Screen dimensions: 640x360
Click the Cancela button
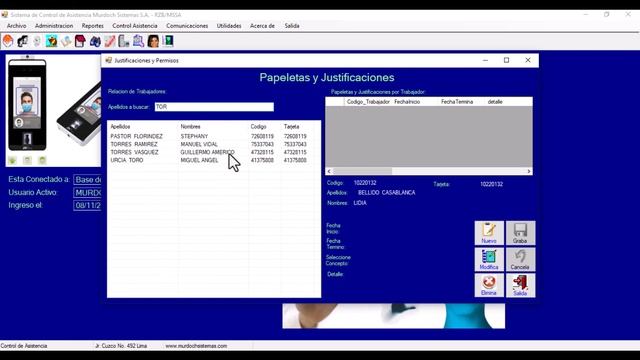coord(520,259)
